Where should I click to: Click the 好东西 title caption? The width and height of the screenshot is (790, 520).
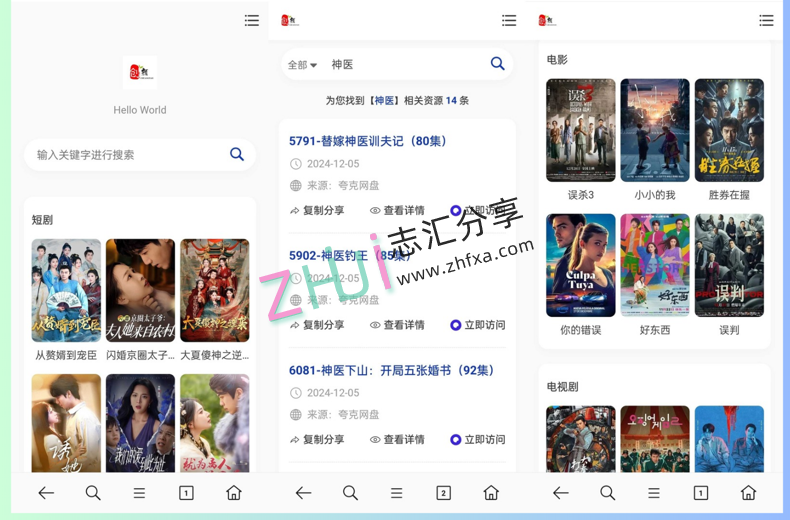click(655, 330)
